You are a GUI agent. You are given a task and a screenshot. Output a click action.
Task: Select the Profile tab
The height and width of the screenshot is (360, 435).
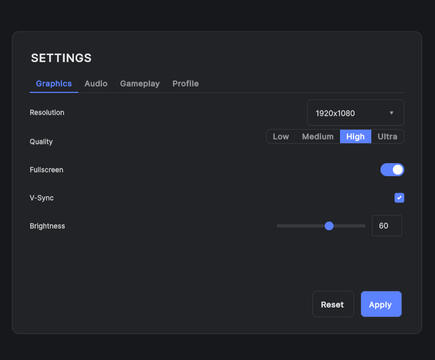pos(185,84)
